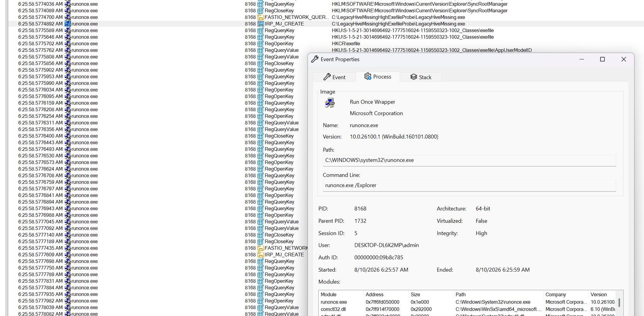Click the registry icon on the 6:25:58.5777982 AM RegOpenKey row
This screenshot has width=644, height=316.
coord(260,301)
